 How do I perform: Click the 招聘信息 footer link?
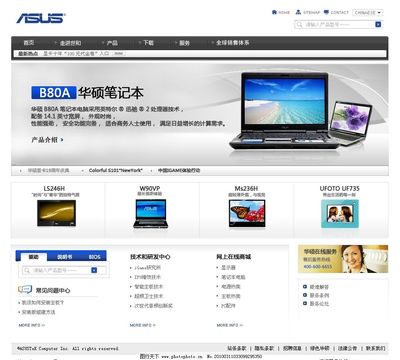pos(292,348)
